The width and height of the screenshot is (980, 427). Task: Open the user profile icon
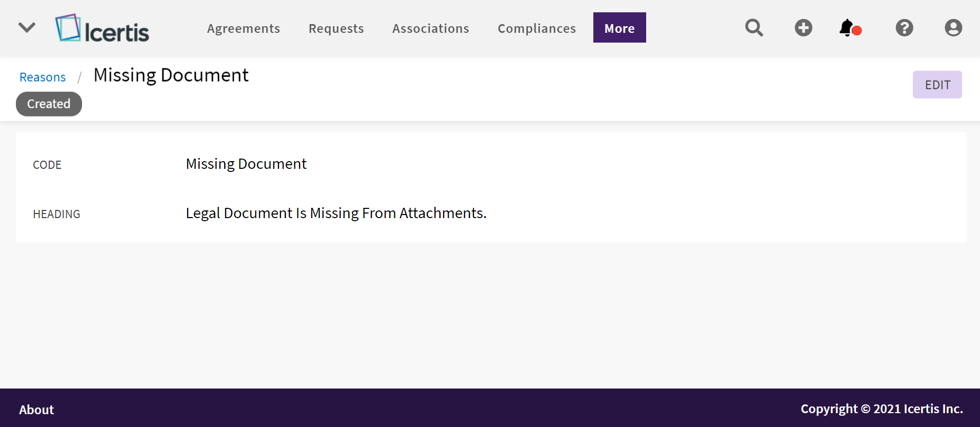[953, 28]
